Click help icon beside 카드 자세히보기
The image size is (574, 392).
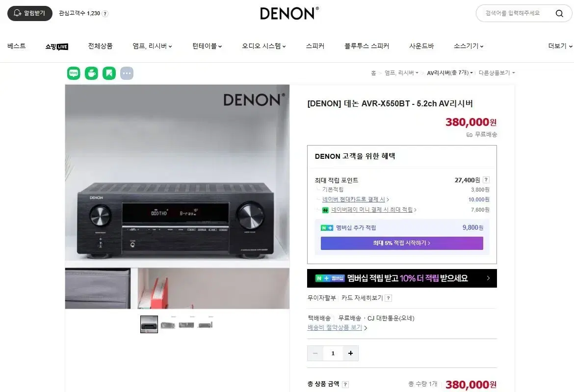pos(389,298)
